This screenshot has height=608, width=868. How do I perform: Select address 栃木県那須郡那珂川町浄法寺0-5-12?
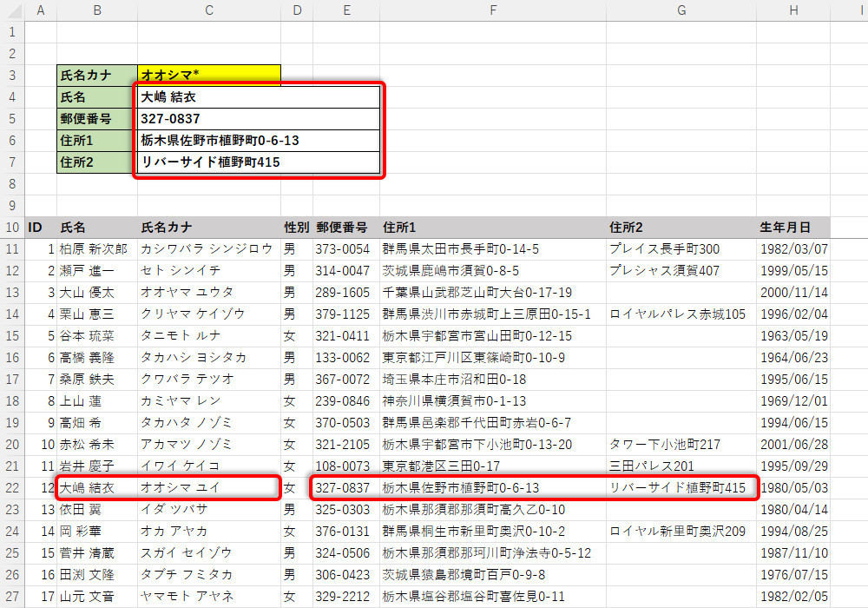[493, 552]
